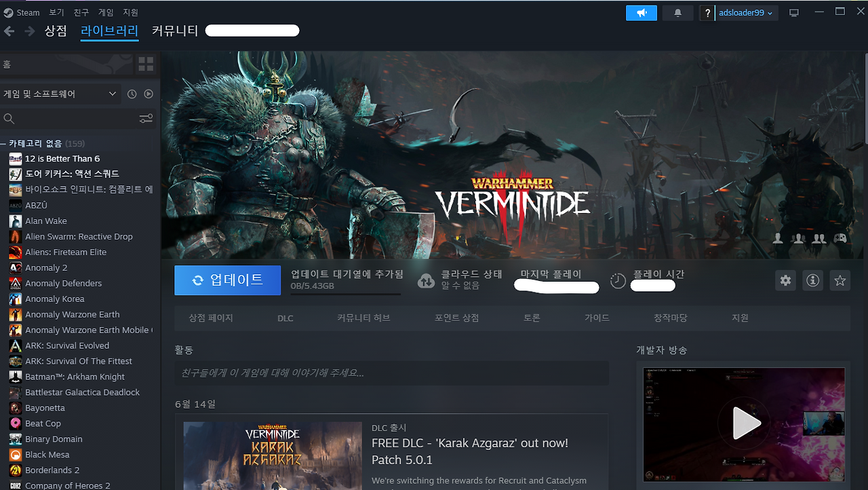The width and height of the screenshot is (868, 490).
Task: Open collections grid view icon
Action: (x=146, y=64)
